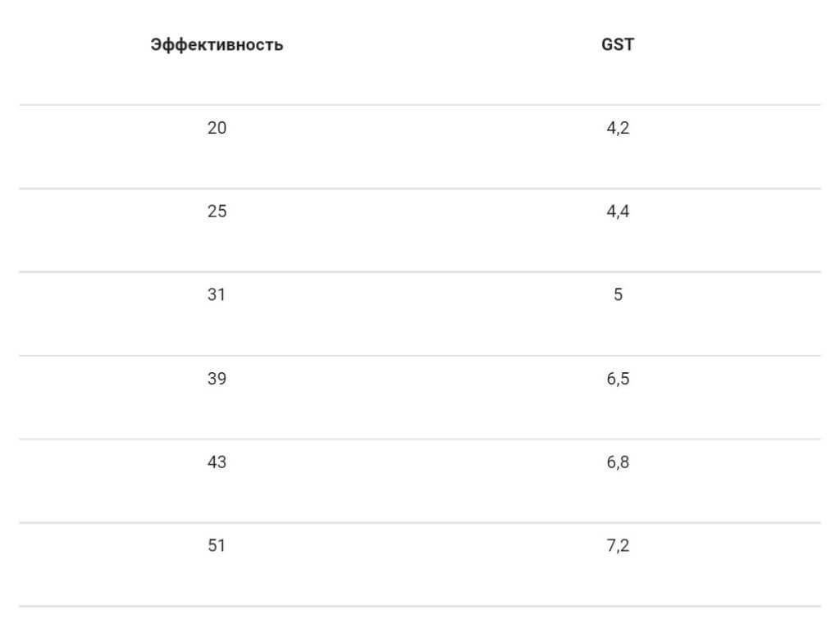The width and height of the screenshot is (840, 619).
Task: Choose the GST value 7,2
Action: 618,545
